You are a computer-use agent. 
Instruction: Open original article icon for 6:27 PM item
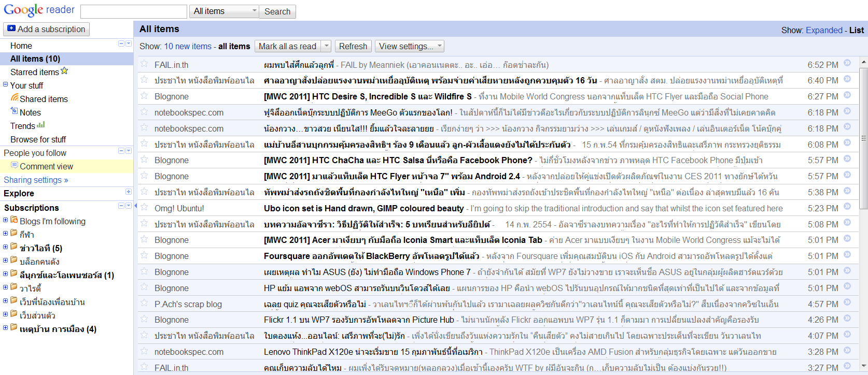pyautogui.click(x=847, y=95)
